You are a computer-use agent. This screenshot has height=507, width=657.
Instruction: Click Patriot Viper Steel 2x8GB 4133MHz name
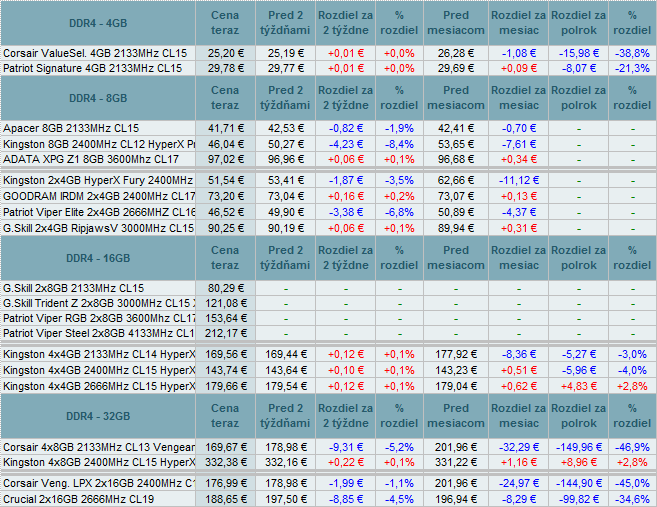pos(99,333)
